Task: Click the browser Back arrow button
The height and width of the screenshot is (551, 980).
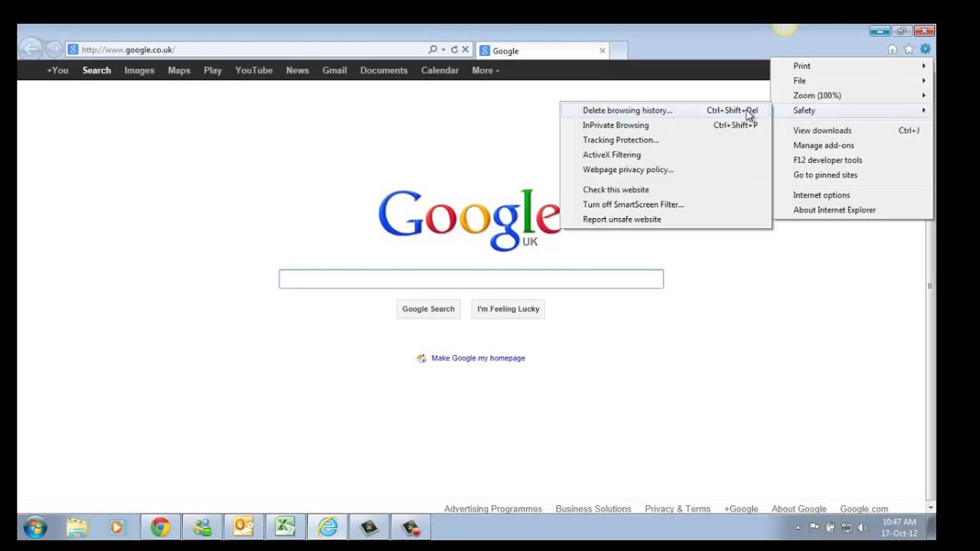Action: [x=31, y=50]
